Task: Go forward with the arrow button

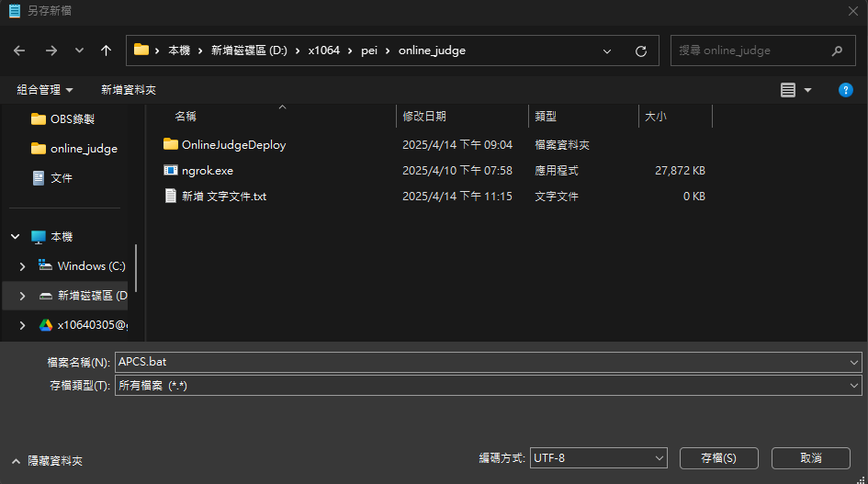Action: point(51,51)
